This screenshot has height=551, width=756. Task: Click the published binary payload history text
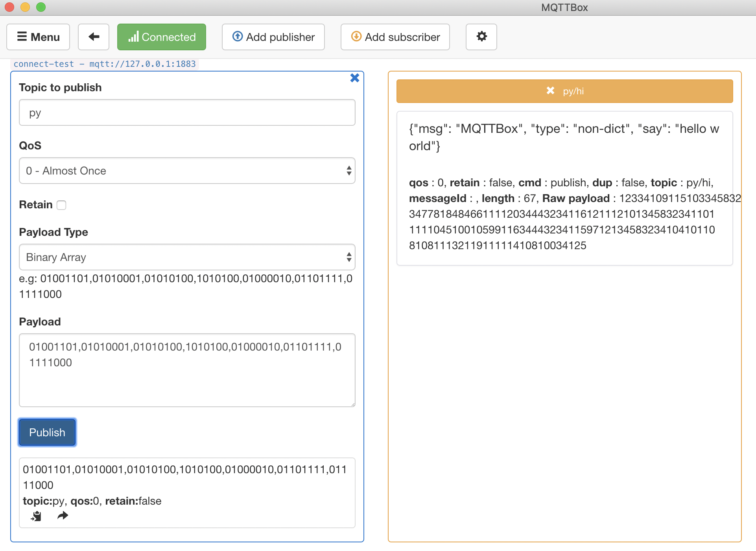(185, 478)
